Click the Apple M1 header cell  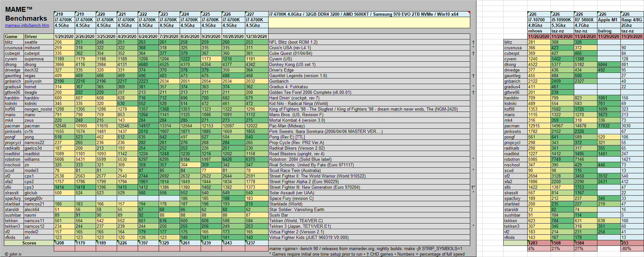(x=609, y=20)
